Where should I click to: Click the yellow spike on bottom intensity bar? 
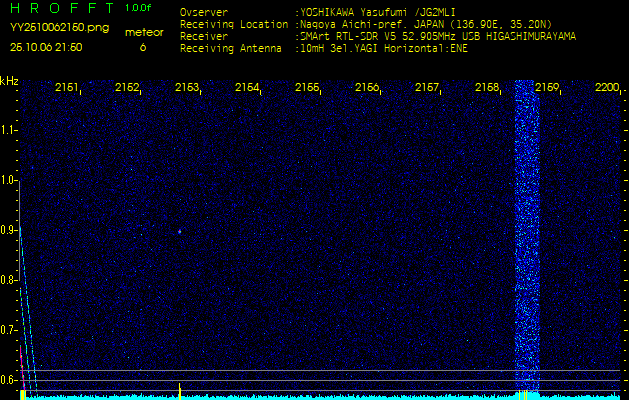[x=179, y=389]
